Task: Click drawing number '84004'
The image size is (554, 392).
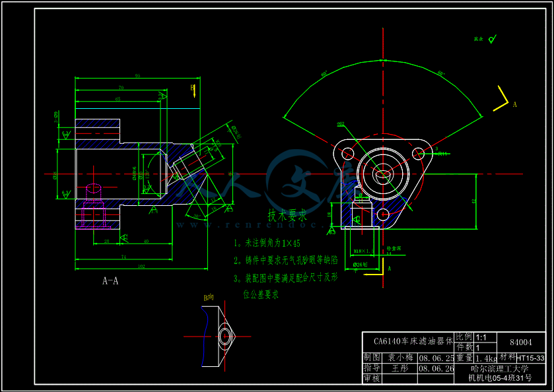Action: (x=521, y=343)
